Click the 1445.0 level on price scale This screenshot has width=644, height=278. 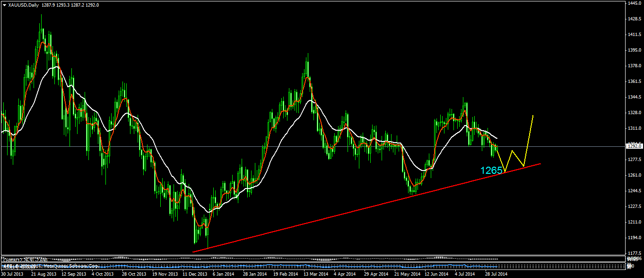coord(634,3)
